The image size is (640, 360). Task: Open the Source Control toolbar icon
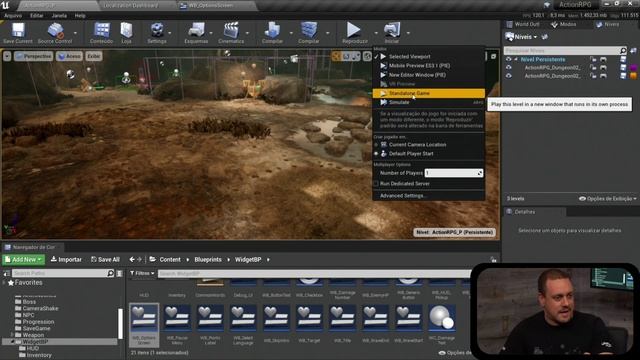tap(55, 33)
